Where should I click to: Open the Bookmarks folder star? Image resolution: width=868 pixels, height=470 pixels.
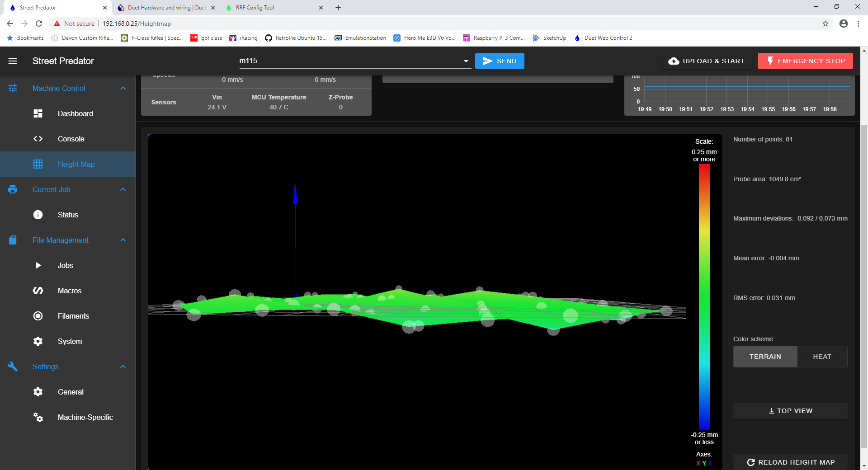pyautogui.click(x=10, y=38)
